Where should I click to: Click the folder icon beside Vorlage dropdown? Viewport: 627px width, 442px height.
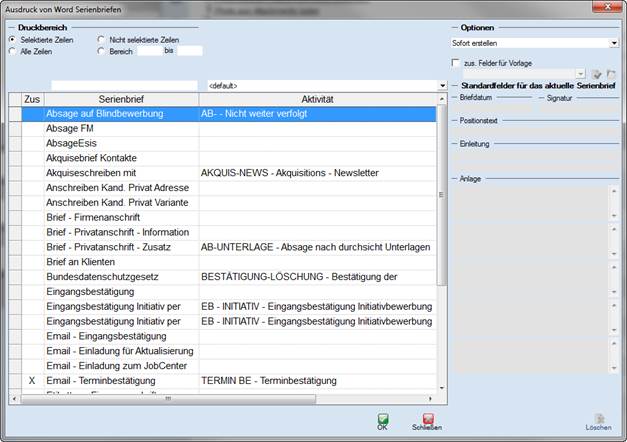coord(610,74)
